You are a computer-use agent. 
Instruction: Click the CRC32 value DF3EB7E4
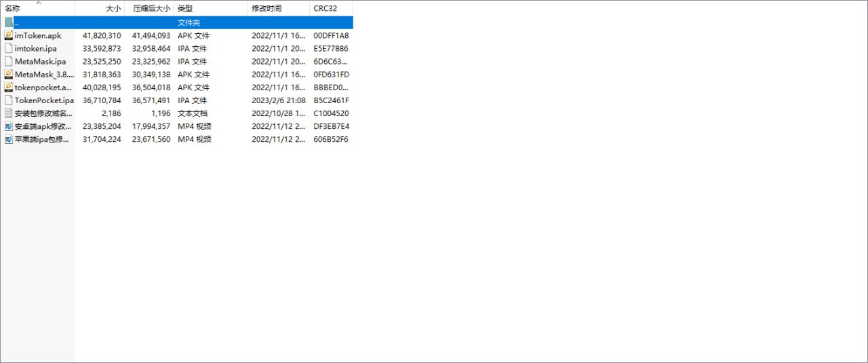click(331, 126)
